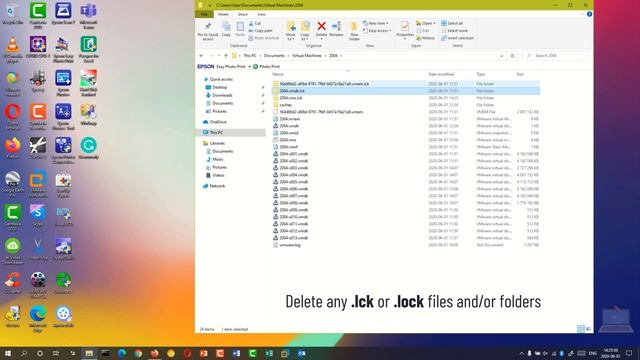The image size is (640, 360).
Task: Open Firefox desktop shortcut
Action: pyautogui.click(x=13, y=148)
